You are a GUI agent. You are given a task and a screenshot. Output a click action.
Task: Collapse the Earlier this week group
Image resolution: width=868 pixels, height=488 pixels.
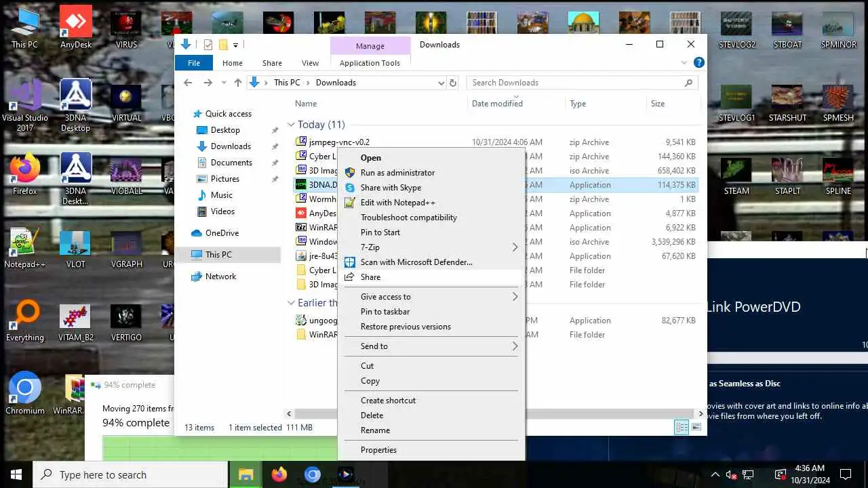click(x=290, y=303)
